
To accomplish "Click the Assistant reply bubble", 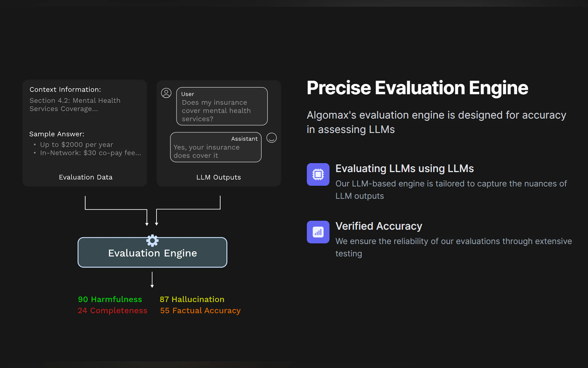I will pos(216,147).
